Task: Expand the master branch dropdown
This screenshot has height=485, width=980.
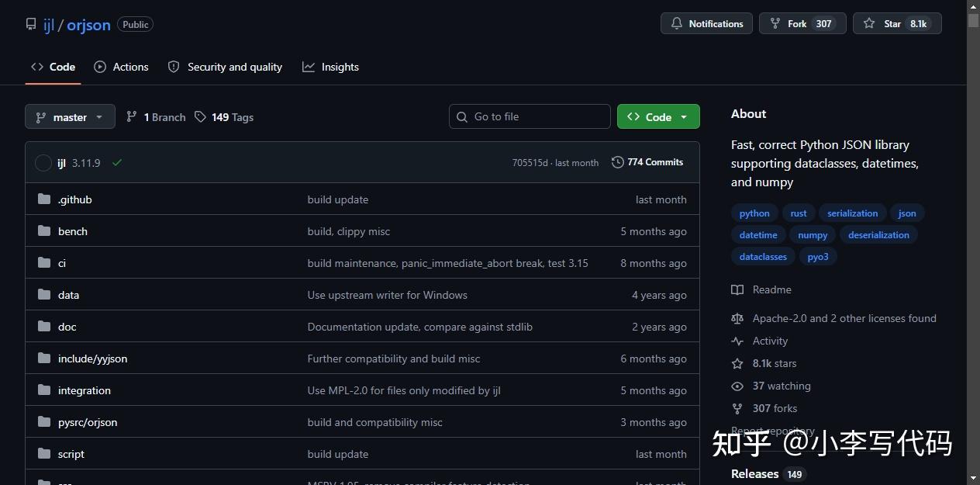Action: point(70,117)
